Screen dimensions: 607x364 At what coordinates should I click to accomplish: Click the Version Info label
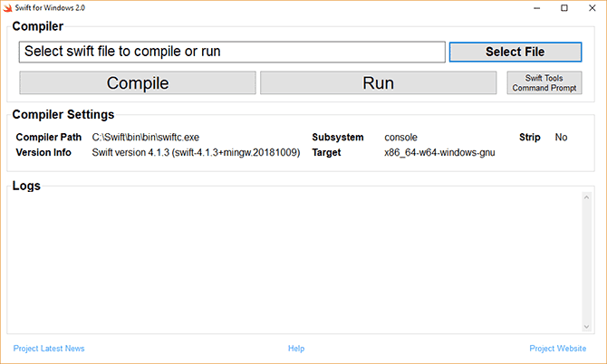(43, 152)
